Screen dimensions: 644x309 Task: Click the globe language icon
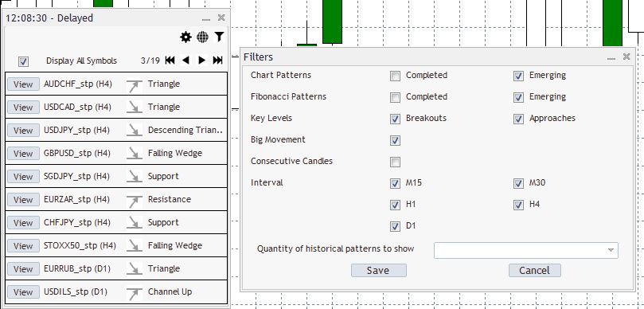point(202,37)
